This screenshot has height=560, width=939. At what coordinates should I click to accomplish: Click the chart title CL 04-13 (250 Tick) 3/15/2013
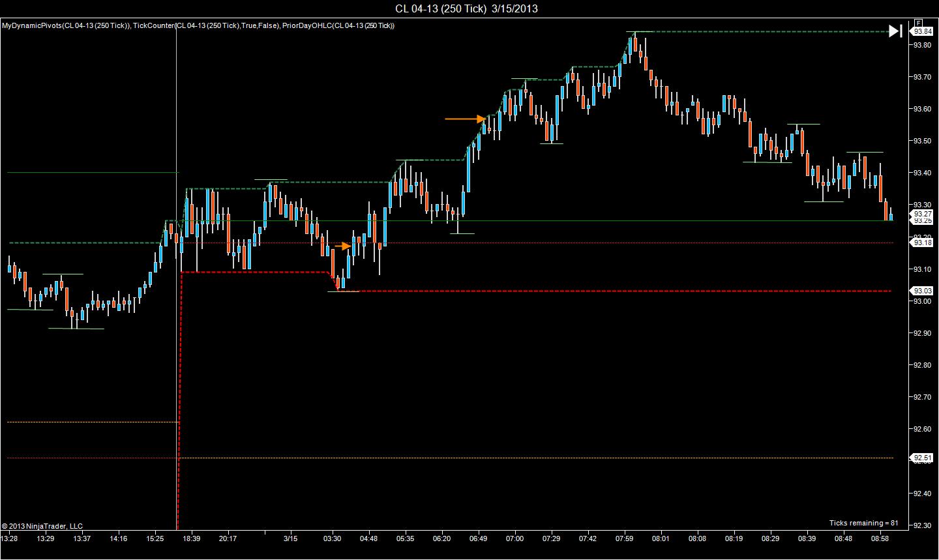click(x=466, y=8)
